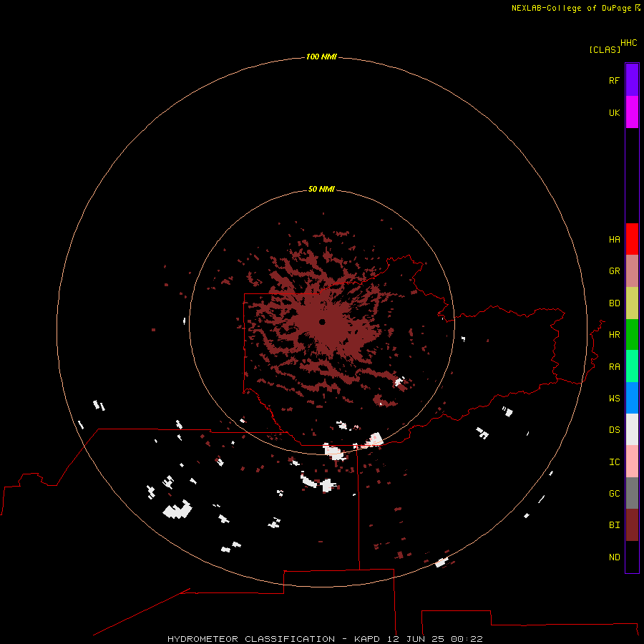Click the UK legend label
This screenshot has width=644, height=644.
pos(614,112)
